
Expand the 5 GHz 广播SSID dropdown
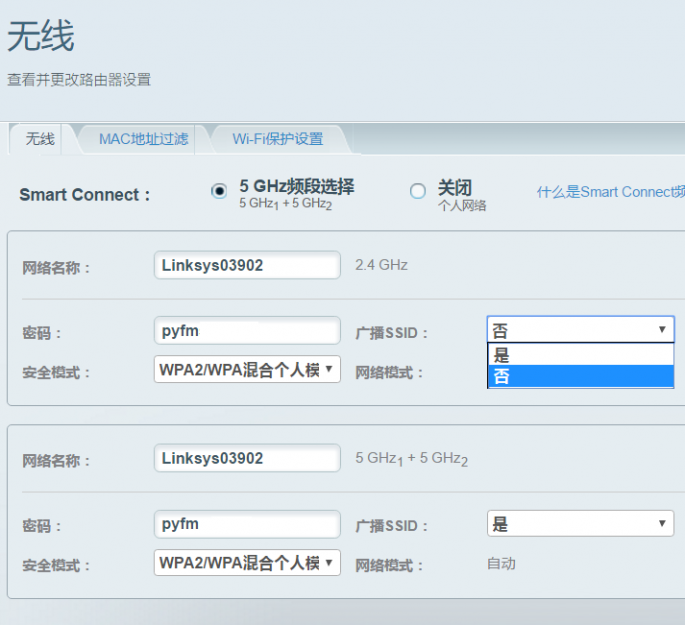[x=581, y=523]
